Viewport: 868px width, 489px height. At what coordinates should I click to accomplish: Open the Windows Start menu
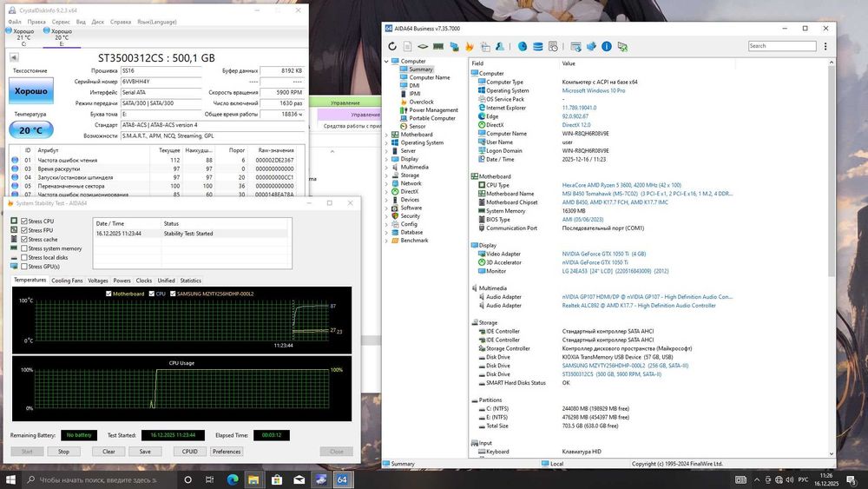(x=10, y=479)
